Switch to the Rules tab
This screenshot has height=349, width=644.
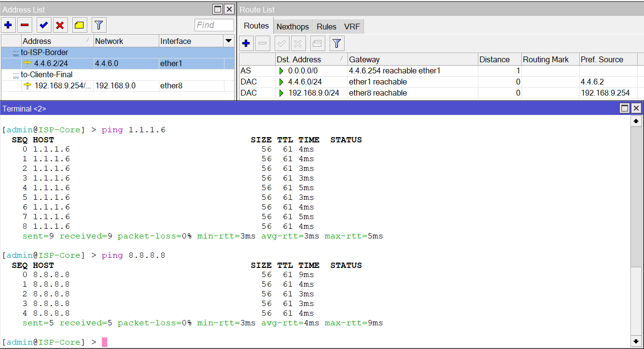click(x=326, y=26)
